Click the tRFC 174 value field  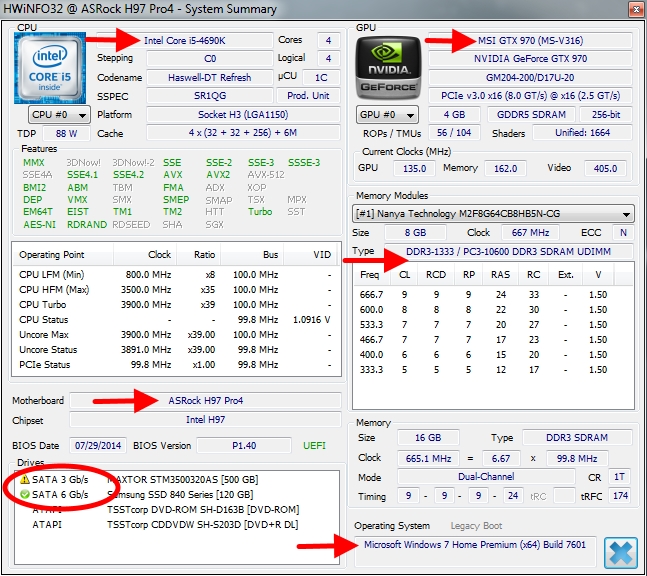coord(621,496)
